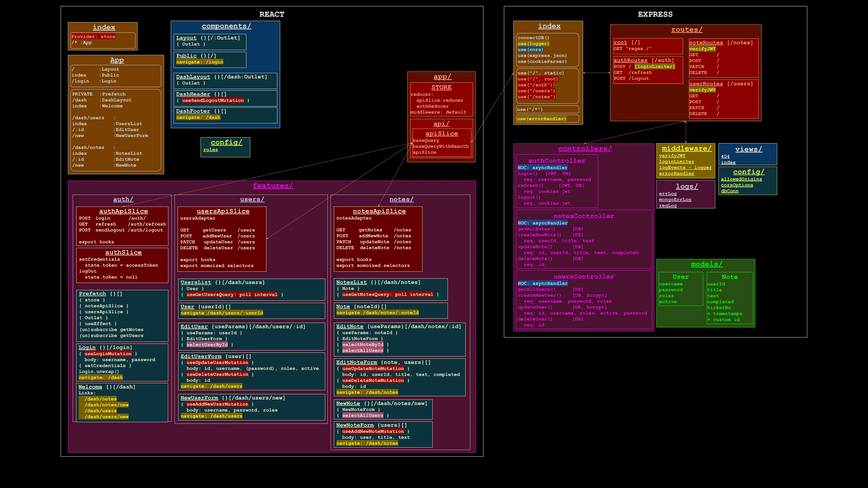Click the usersController heading
The height and width of the screenshot is (488, 868).
[x=584, y=277]
